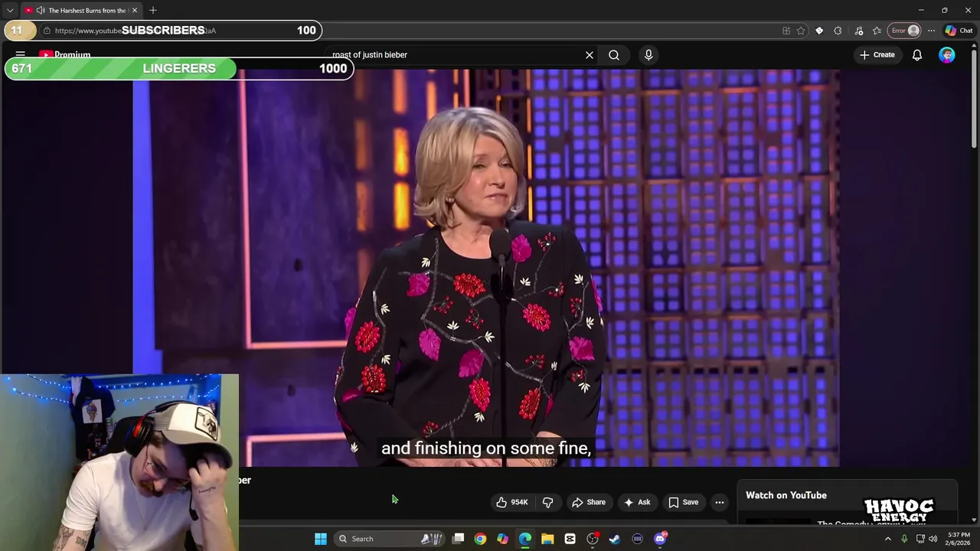Open network status in the system tray
980x551 pixels.
click(x=920, y=539)
